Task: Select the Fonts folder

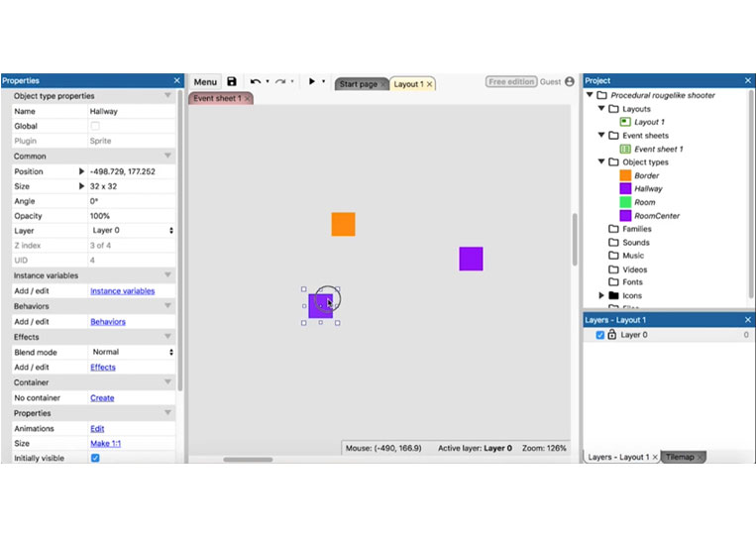Action: (x=626, y=282)
